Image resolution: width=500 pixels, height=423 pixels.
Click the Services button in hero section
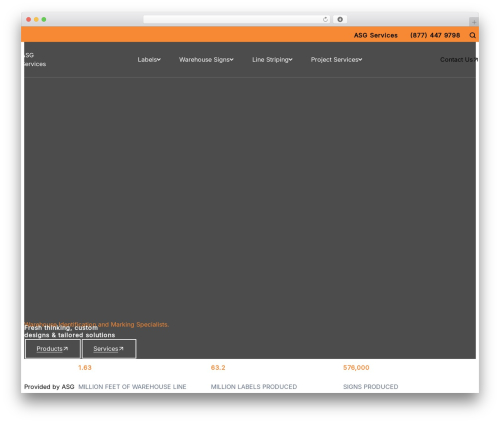[109, 349]
